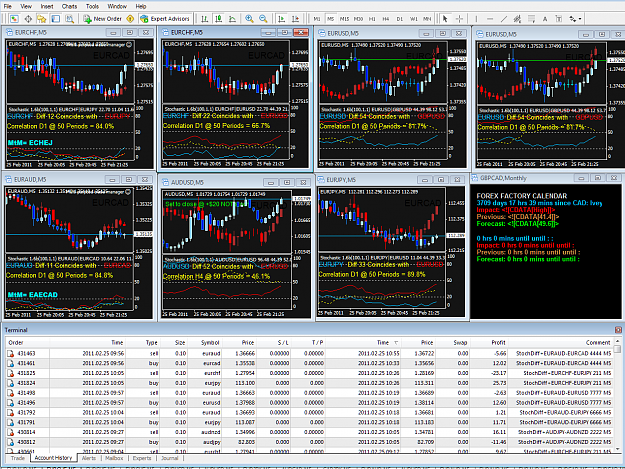Switch to the Trade tab
Image resolution: width=625 pixels, height=469 pixels.
(18, 458)
